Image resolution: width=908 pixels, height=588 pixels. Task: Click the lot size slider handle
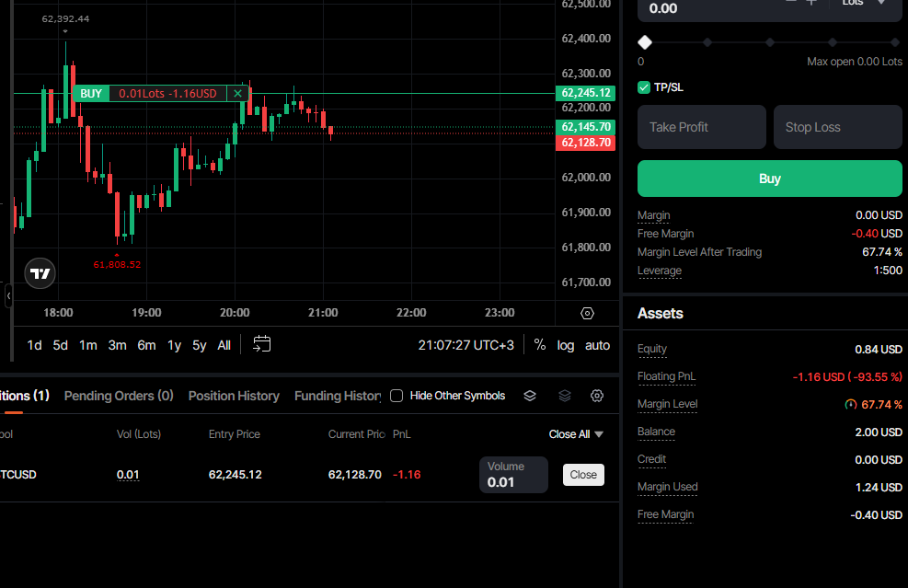pos(645,42)
